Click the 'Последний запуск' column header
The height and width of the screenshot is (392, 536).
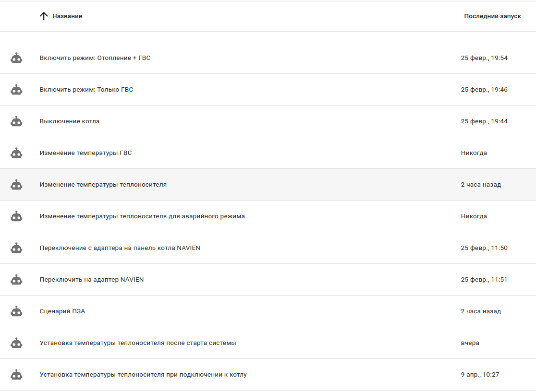pyautogui.click(x=492, y=16)
